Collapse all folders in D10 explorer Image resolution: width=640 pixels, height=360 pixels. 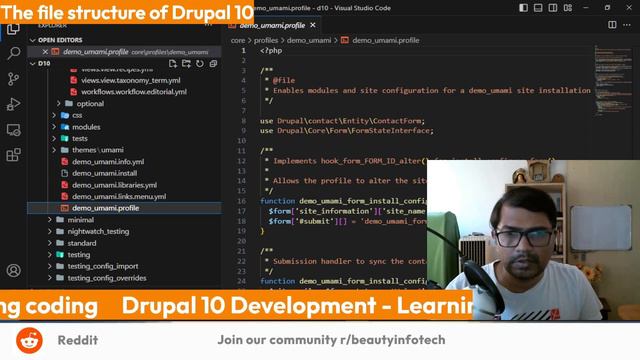pyautogui.click(x=213, y=64)
